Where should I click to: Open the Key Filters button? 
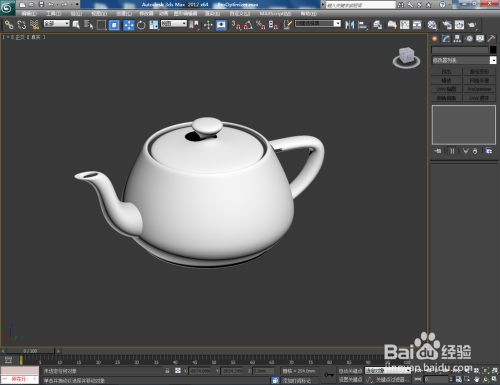392,380
